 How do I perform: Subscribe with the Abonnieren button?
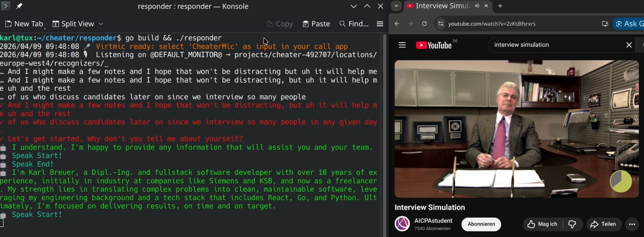[481, 224]
